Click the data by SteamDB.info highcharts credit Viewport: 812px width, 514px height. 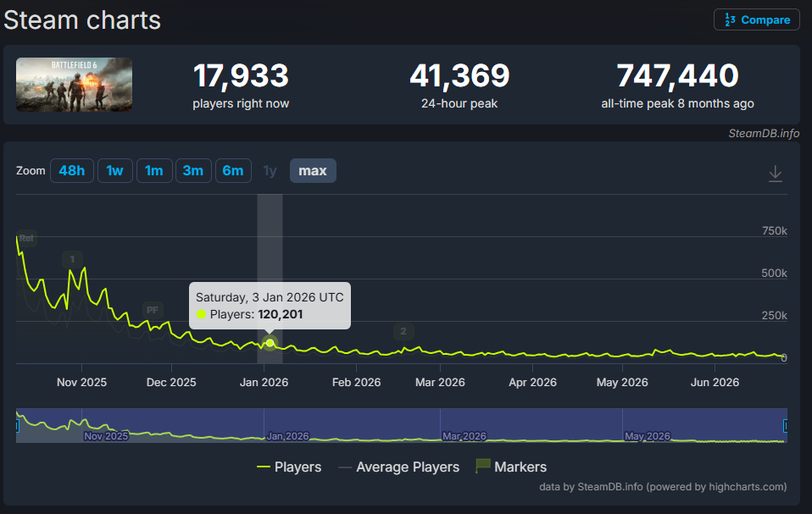coord(663,487)
